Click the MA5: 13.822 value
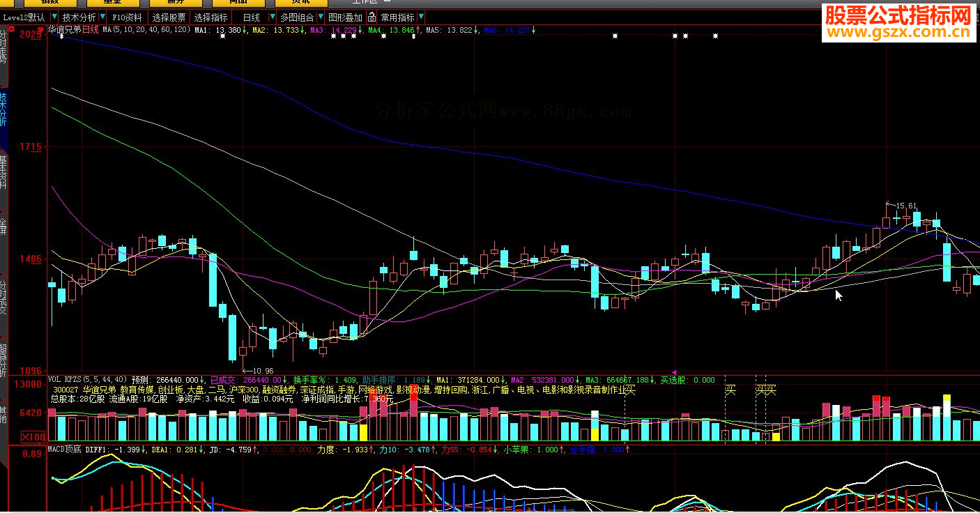This screenshot has width=980, height=513. click(449, 30)
